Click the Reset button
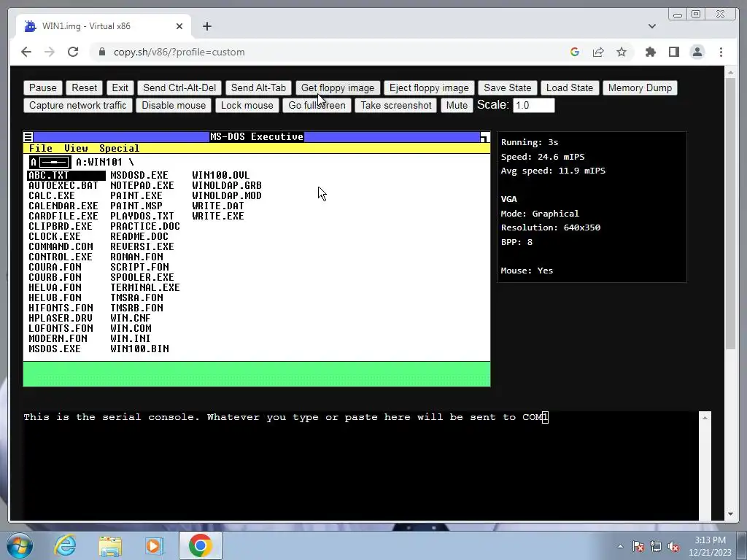 [x=85, y=87]
